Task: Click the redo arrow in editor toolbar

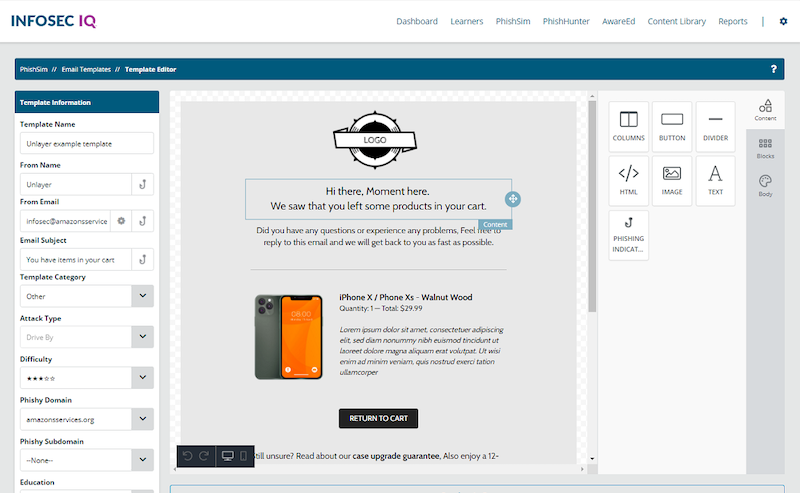Action: pos(204,456)
